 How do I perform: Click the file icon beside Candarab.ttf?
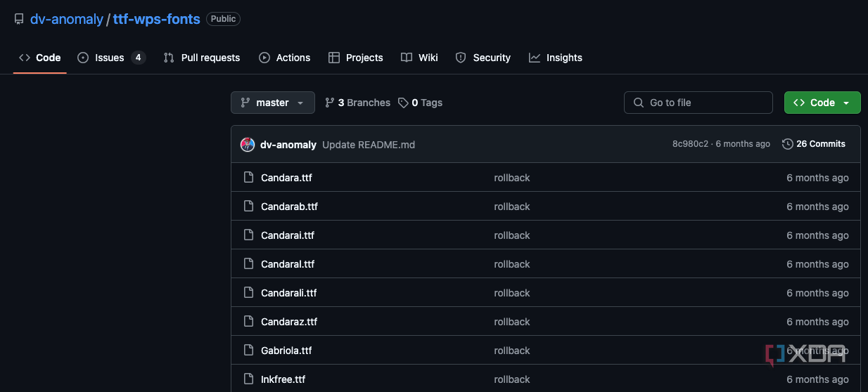pyautogui.click(x=248, y=206)
